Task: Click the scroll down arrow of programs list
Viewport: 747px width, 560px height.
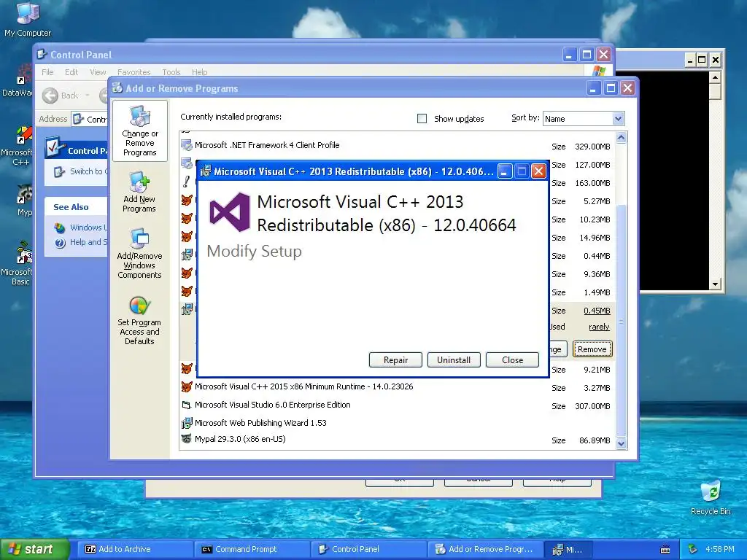Action: [622, 443]
